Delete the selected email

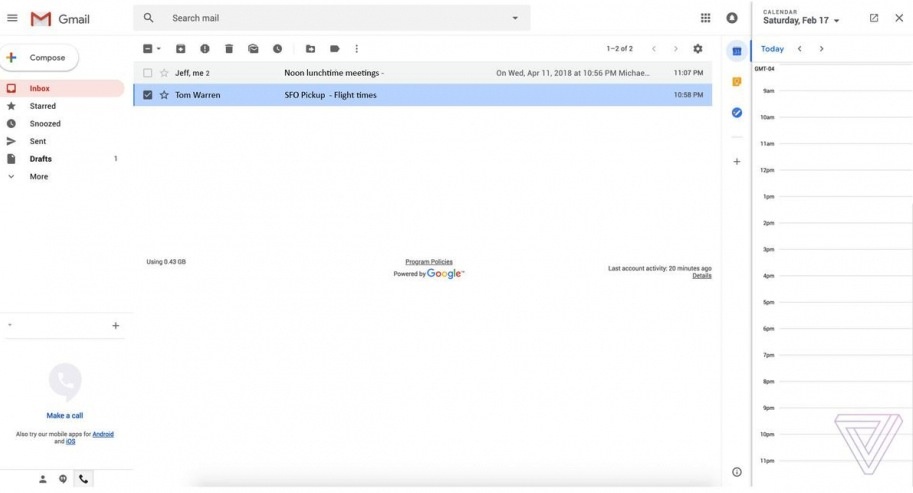[229, 49]
